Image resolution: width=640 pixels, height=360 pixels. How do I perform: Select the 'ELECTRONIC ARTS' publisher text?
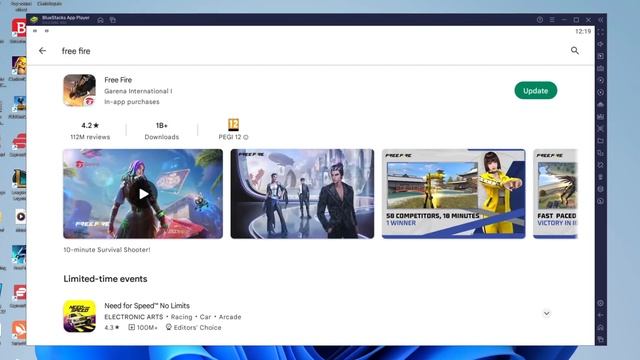coord(133,317)
